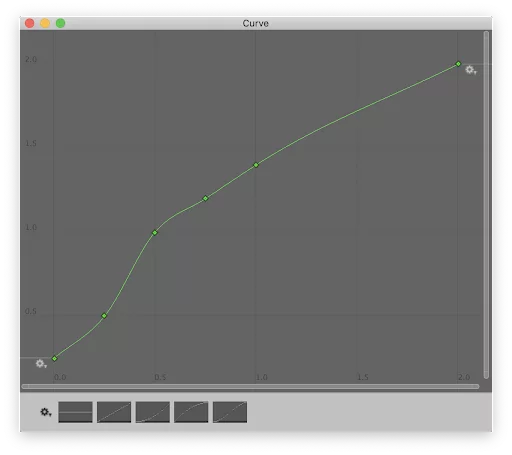This screenshot has height=455, width=512.
Task: Select the keyframe at time 0.25
Action: pos(104,316)
